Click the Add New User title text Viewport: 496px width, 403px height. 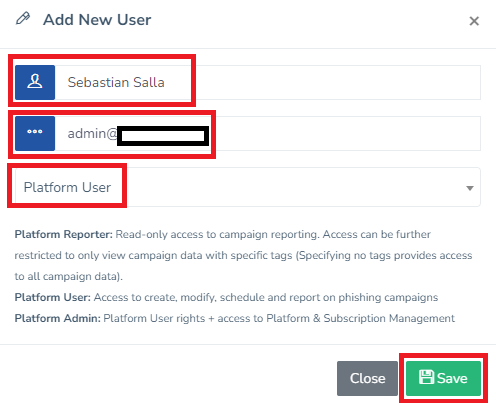click(97, 20)
